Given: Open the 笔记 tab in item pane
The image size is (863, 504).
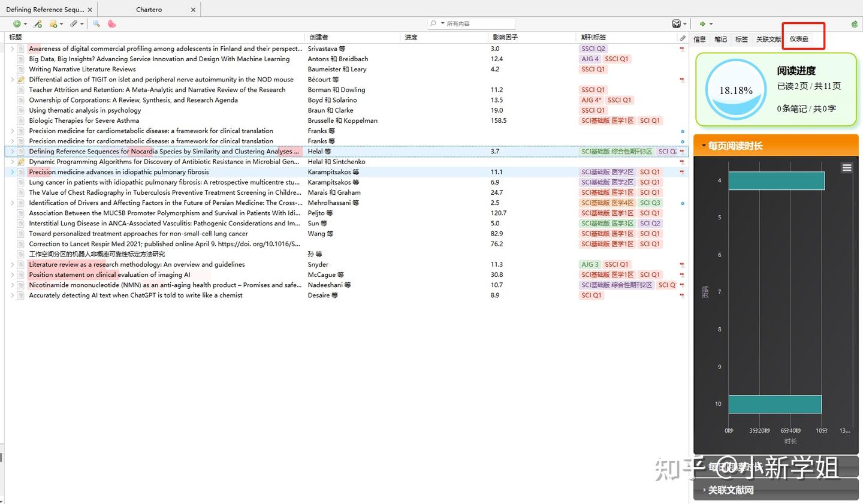Looking at the screenshot, I should (720, 40).
